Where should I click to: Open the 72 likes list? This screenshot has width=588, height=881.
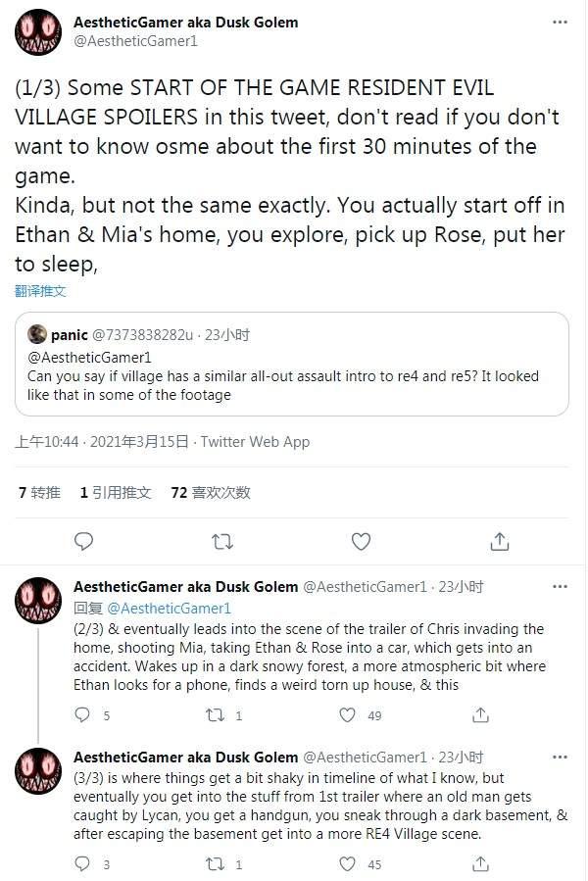click(211, 493)
